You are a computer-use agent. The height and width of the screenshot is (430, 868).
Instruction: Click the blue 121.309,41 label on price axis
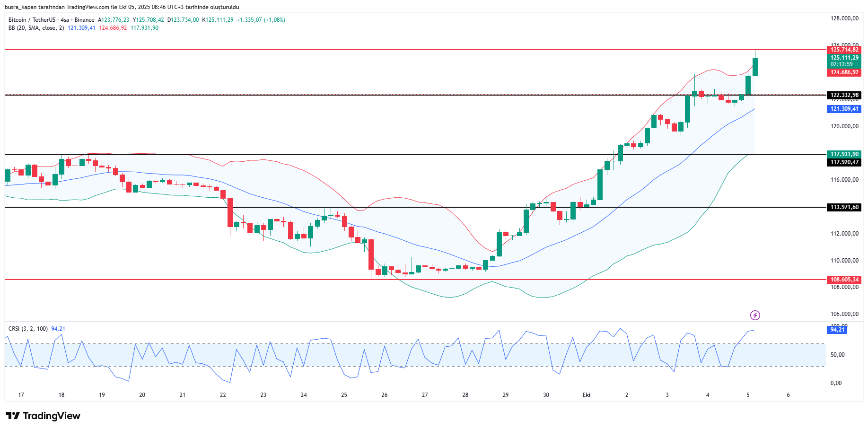tap(844, 109)
